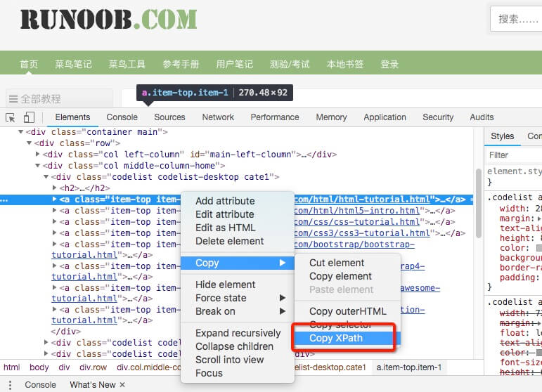The width and height of the screenshot is (542, 392).
Task: Activate the inspect element picker icon
Action: tap(11, 117)
